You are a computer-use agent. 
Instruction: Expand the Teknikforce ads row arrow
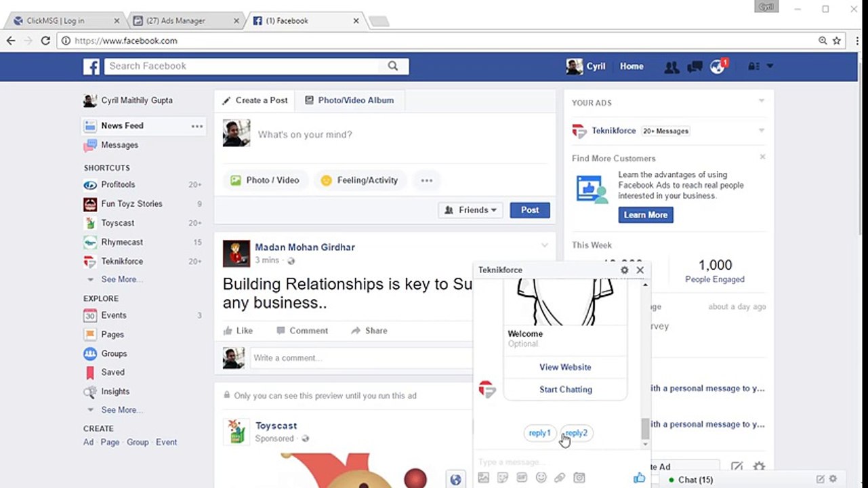click(x=761, y=130)
